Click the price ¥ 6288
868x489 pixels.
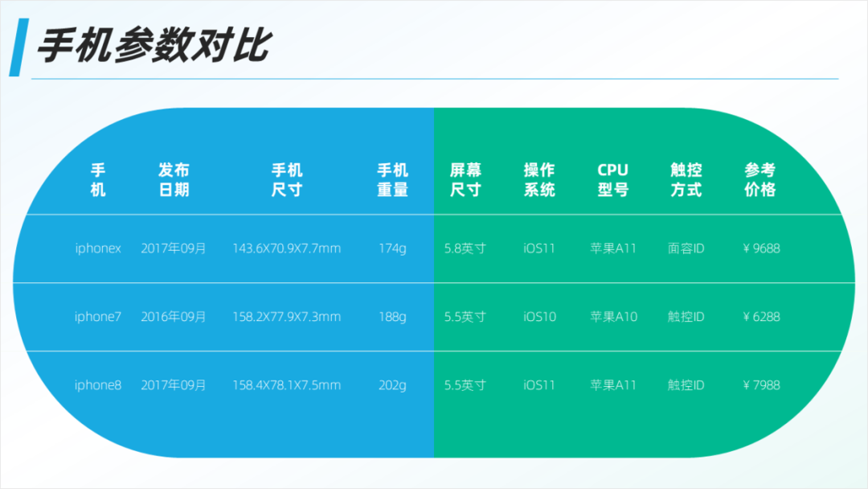pyautogui.click(x=761, y=317)
